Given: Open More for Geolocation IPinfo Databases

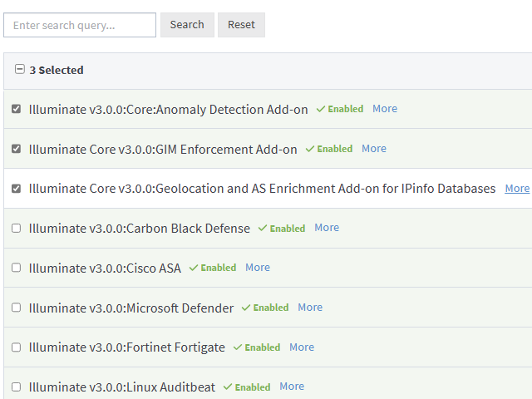Looking at the screenshot, I should (x=517, y=189).
